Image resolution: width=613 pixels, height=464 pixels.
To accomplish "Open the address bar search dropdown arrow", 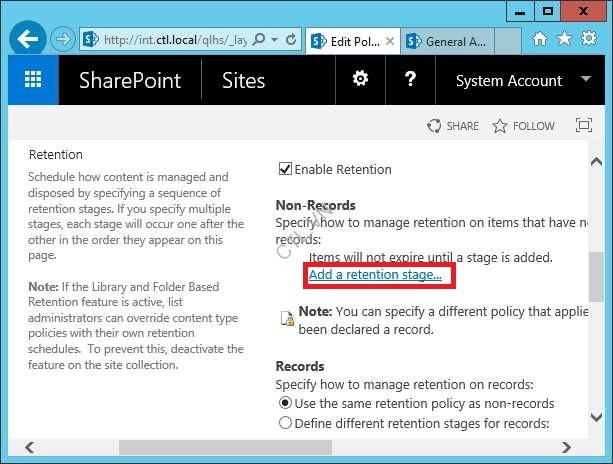I will pos(273,40).
